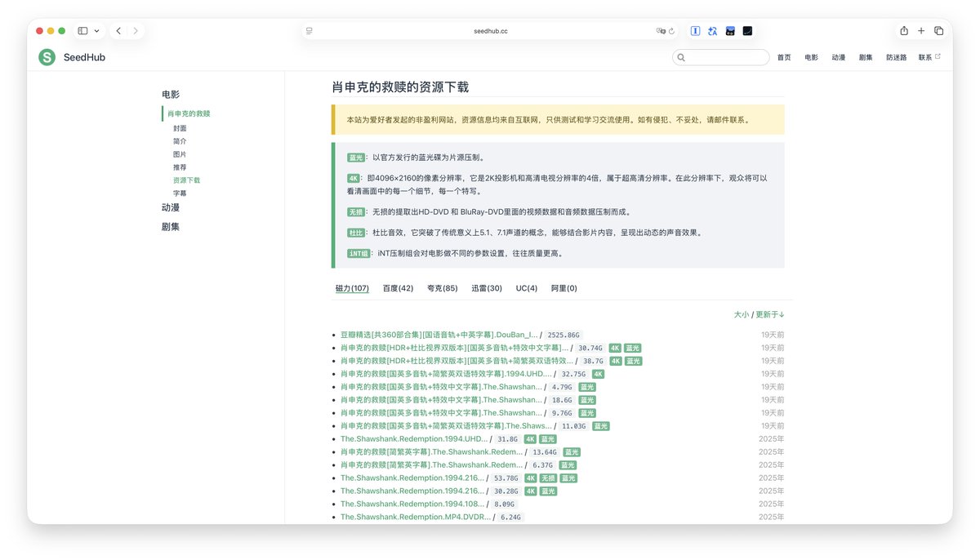
Task: Go back to the previous page
Action: [118, 31]
